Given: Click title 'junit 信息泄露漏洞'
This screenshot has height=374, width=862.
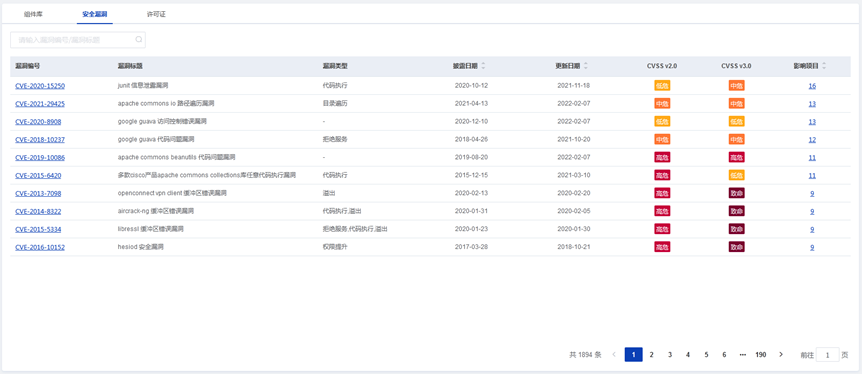Looking at the screenshot, I should [143, 86].
